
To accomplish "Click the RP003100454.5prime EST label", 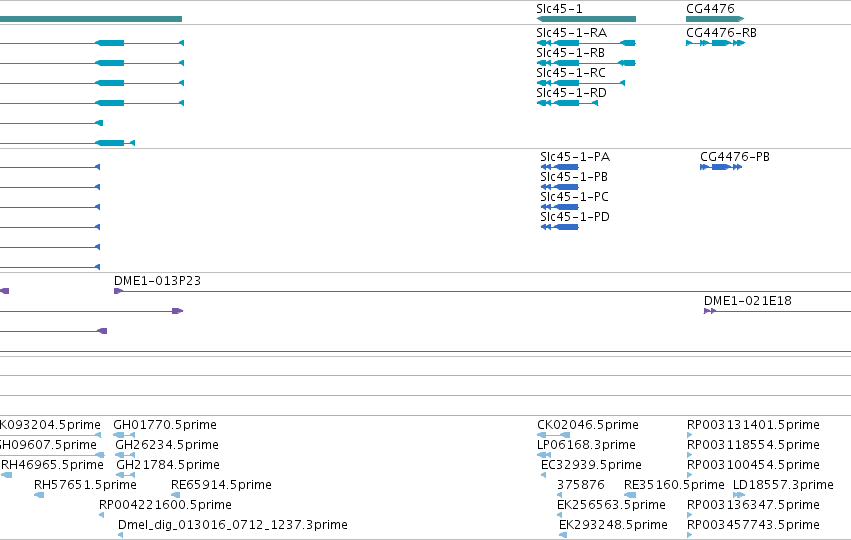I will pyautogui.click(x=753, y=465).
